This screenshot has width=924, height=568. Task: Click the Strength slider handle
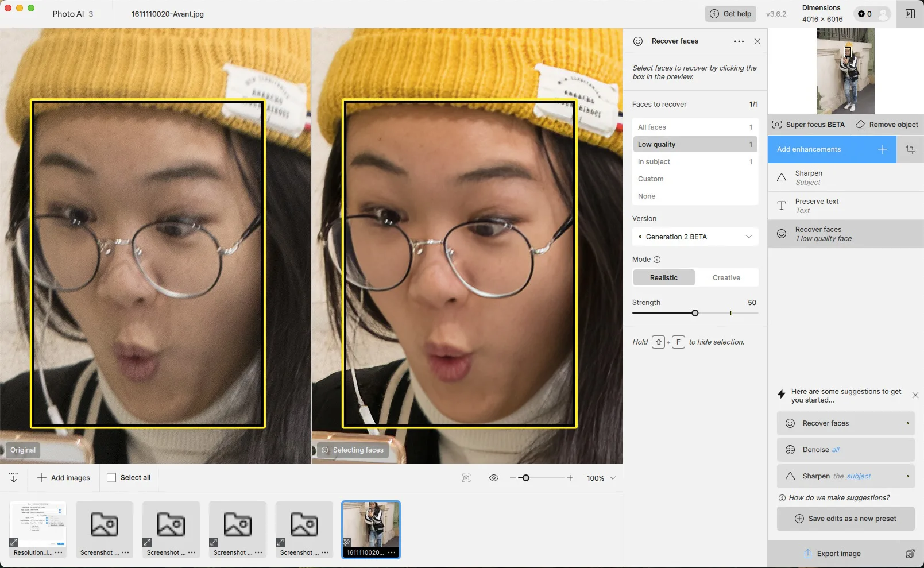[x=695, y=313]
